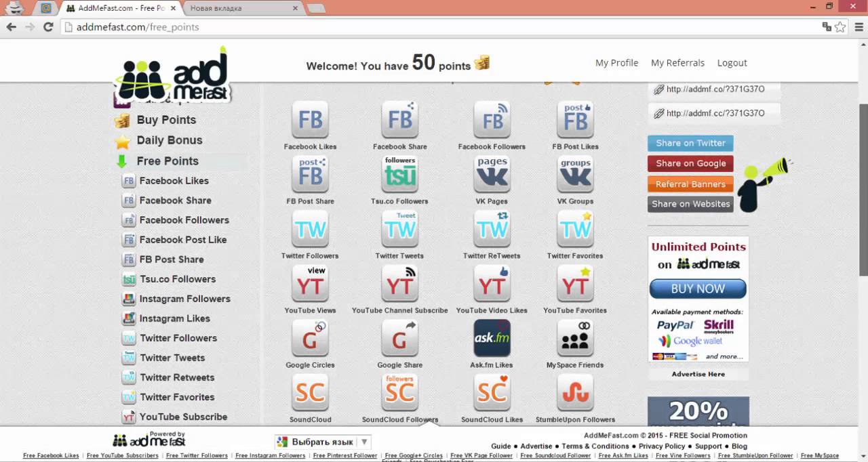868x462 pixels.
Task: Click the Logout menu link
Action: tap(732, 62)
